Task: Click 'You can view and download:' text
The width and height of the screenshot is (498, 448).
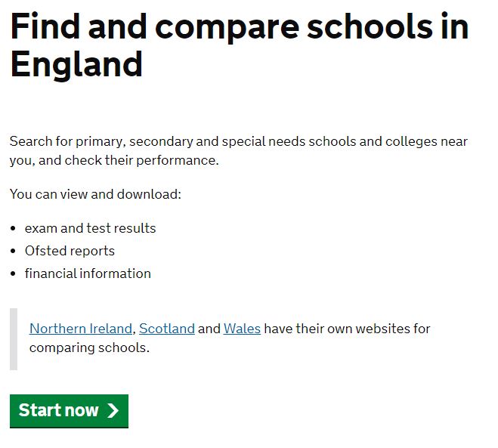Action: click(96, 194)
